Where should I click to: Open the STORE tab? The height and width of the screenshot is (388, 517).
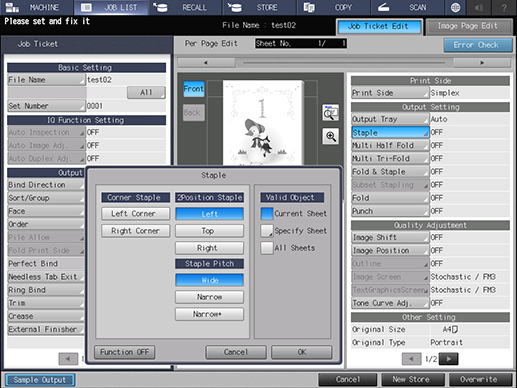click(x=259, y=7)
